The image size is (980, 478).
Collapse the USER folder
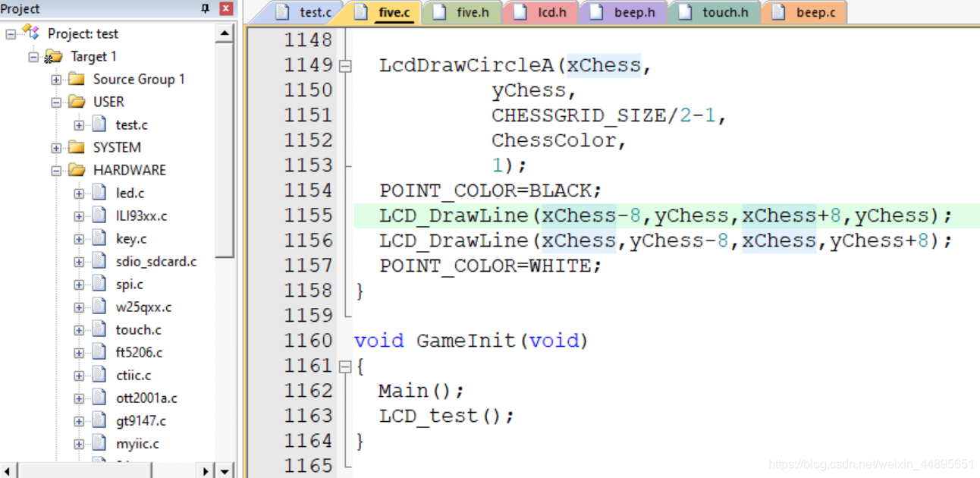point(56,102)
